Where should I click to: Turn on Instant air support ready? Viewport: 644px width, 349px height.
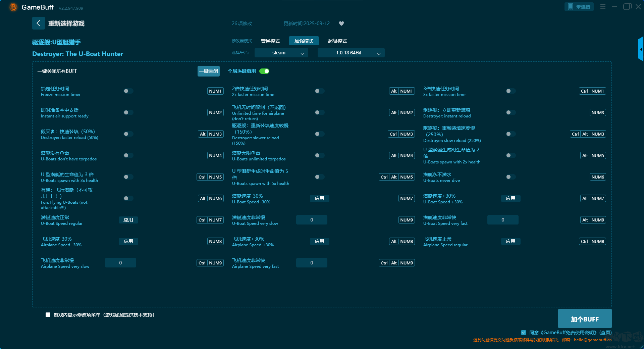tap(128, 112)
